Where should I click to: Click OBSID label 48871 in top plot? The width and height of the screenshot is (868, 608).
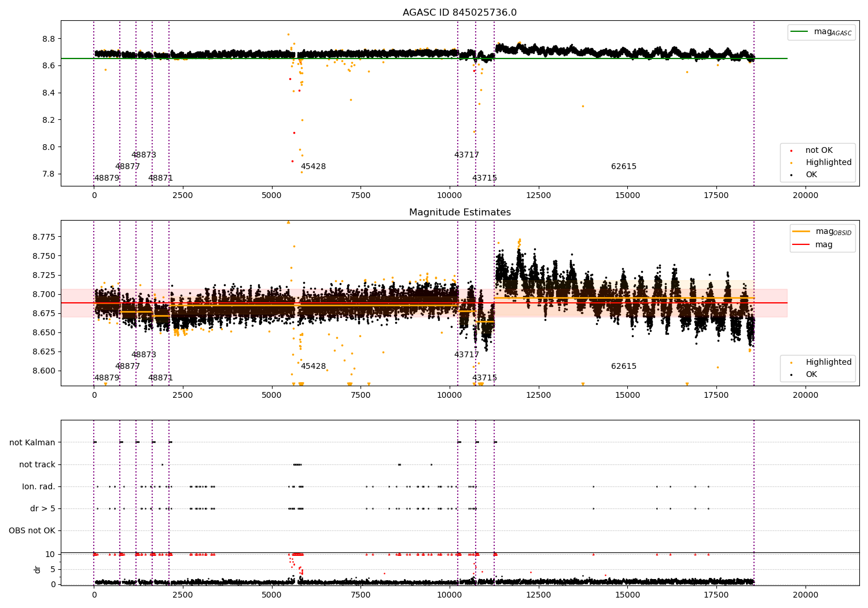click(x=161, y=178)
